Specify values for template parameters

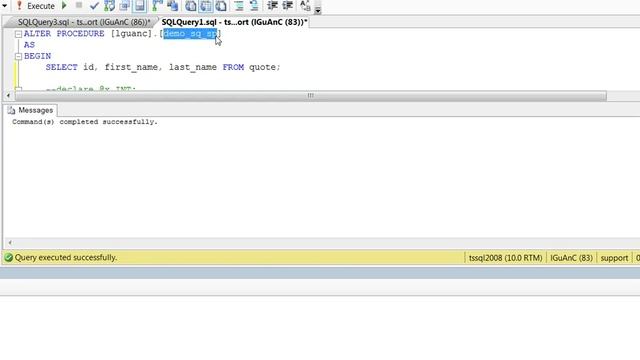tap(305, 6)
